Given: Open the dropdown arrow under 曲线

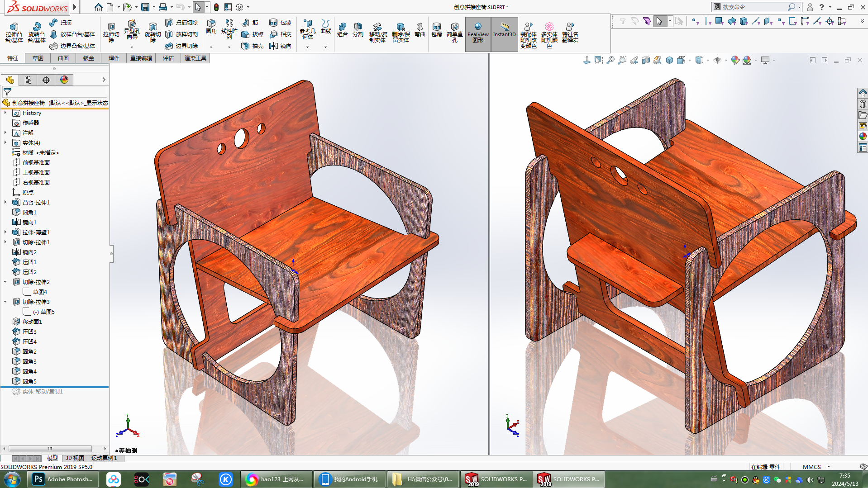Looking at the screenshot, I should [325, 47].
